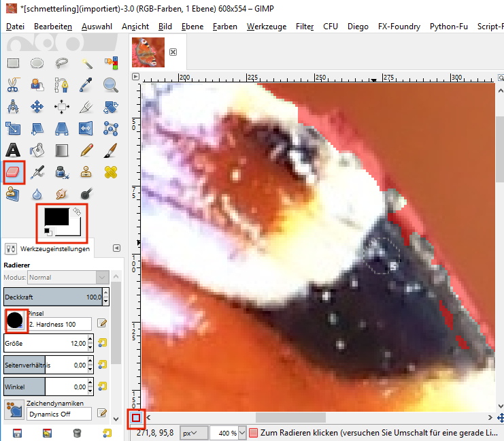
Task: Open the brush selector preview
Action: click(15, 321)
